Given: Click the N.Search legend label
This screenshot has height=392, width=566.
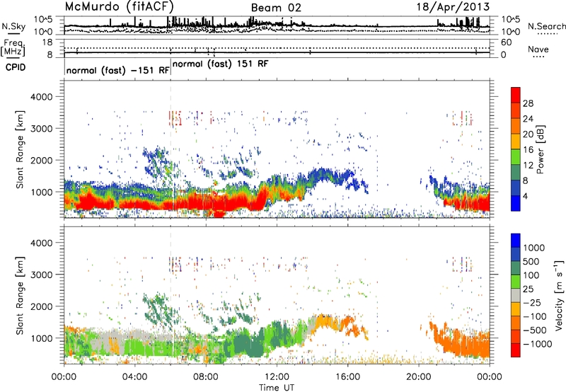Looking at the screenshot, I should 546,26.
